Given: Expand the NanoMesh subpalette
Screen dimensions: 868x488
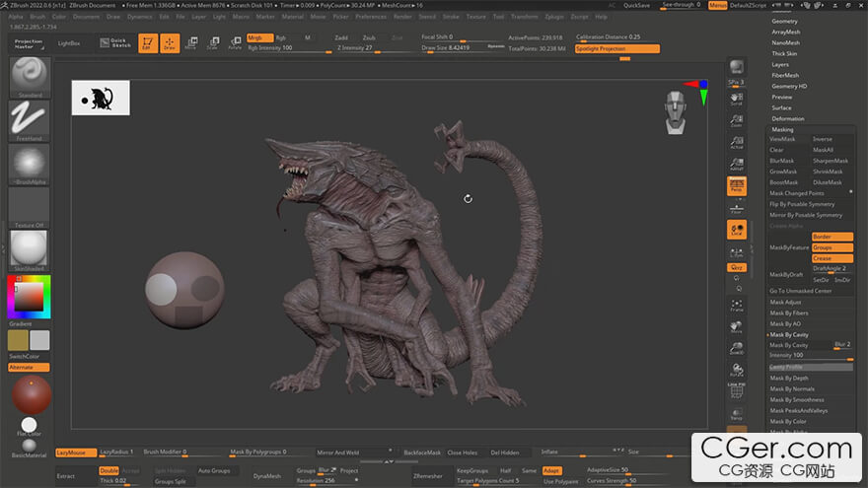Looking at the screenshot, I should (x=785, y=42).
